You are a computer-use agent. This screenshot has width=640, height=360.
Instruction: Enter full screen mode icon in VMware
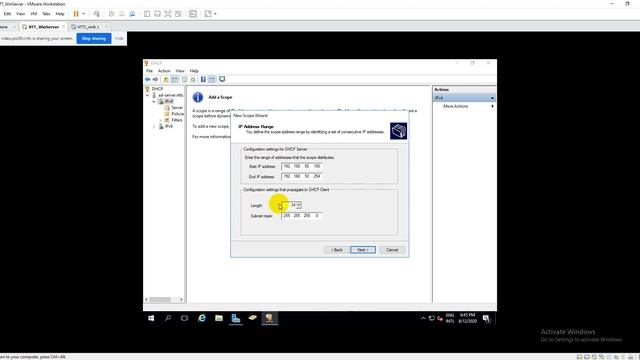point(168,14)
